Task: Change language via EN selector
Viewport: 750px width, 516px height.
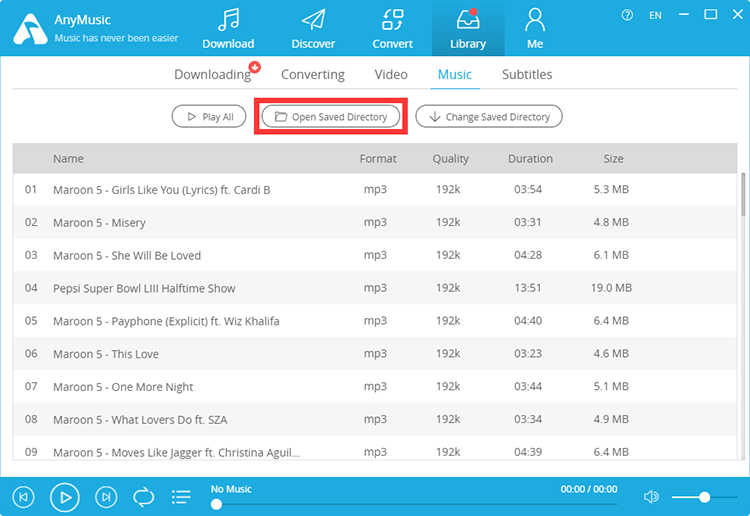Action: [x=655, y=15]
